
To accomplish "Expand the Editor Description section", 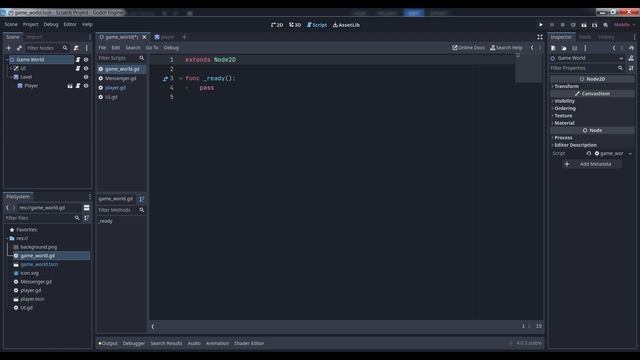I will [576, 145].
